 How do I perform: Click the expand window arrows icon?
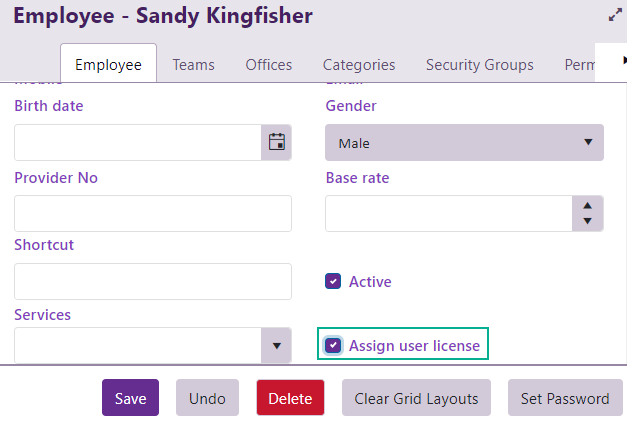pyautogui.click(x=615, y=16)
